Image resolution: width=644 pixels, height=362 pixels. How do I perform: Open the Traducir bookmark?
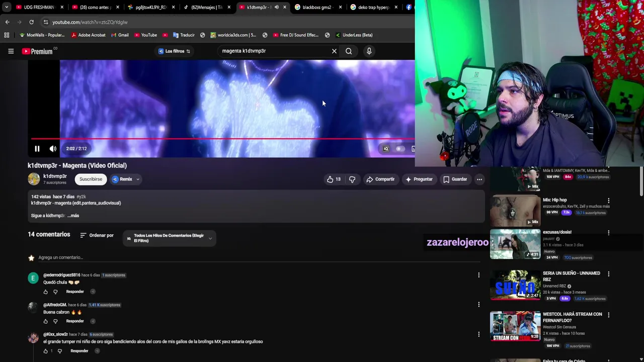184,35
